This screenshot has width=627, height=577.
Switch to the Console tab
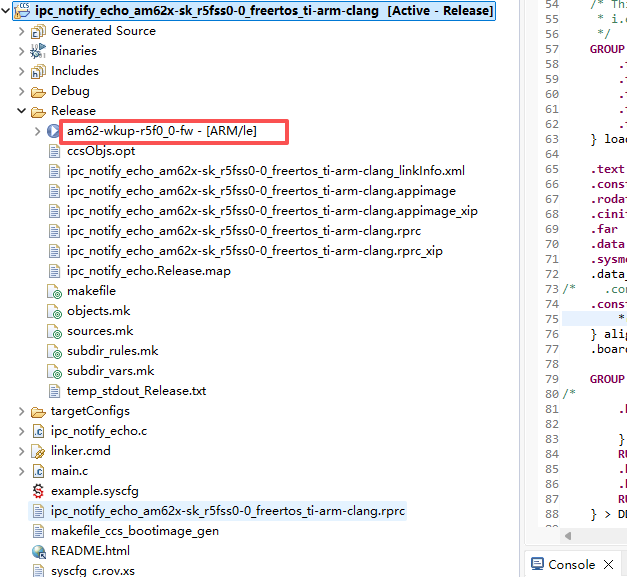coord(571,565)
